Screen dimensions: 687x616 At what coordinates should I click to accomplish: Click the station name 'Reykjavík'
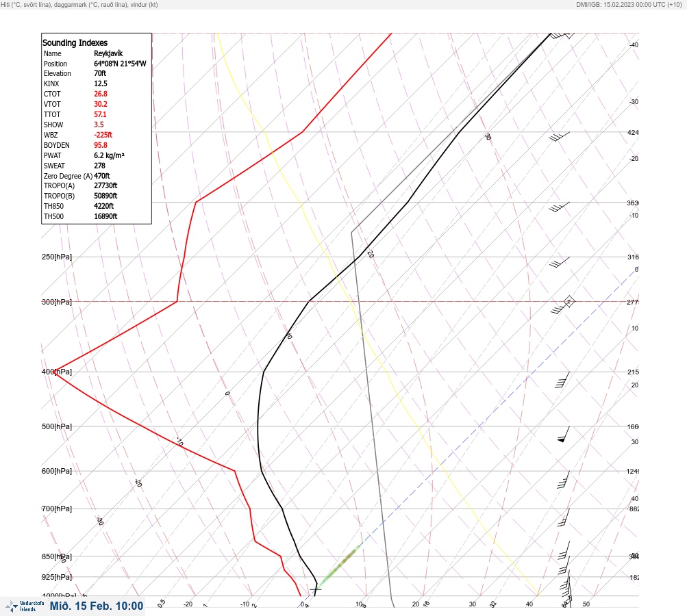pyautogui.click(x=108, y=53)
